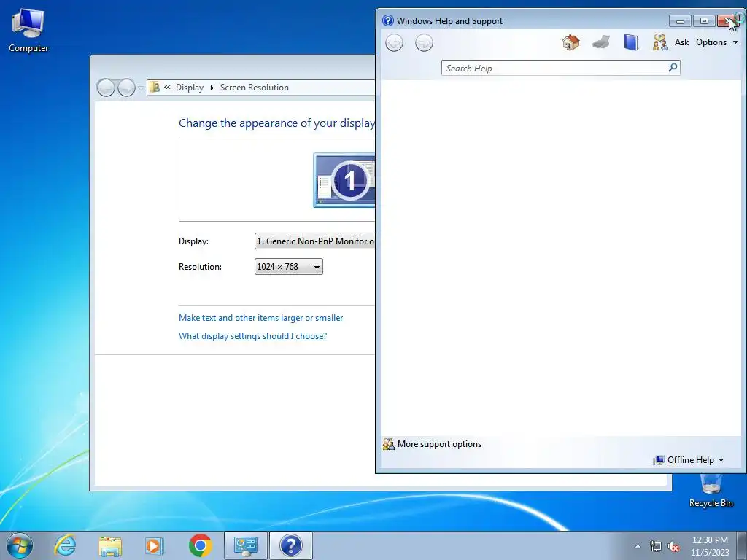747x560 pixels.
Task: Click Show desktop strip at taskbar end
Action: (742, 545)
